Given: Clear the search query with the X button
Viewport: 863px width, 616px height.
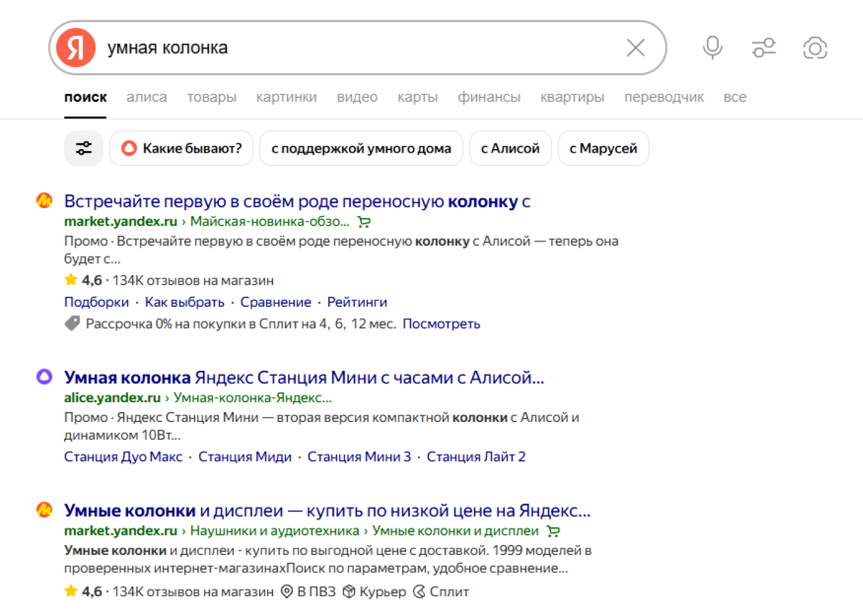Looking at the screenshot, I should [635, 47].
